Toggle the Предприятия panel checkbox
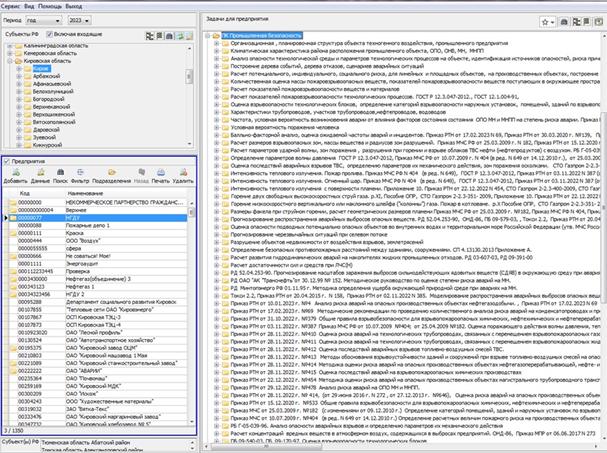The width and height of the screenshot is (607, 453). coord(7,159)
